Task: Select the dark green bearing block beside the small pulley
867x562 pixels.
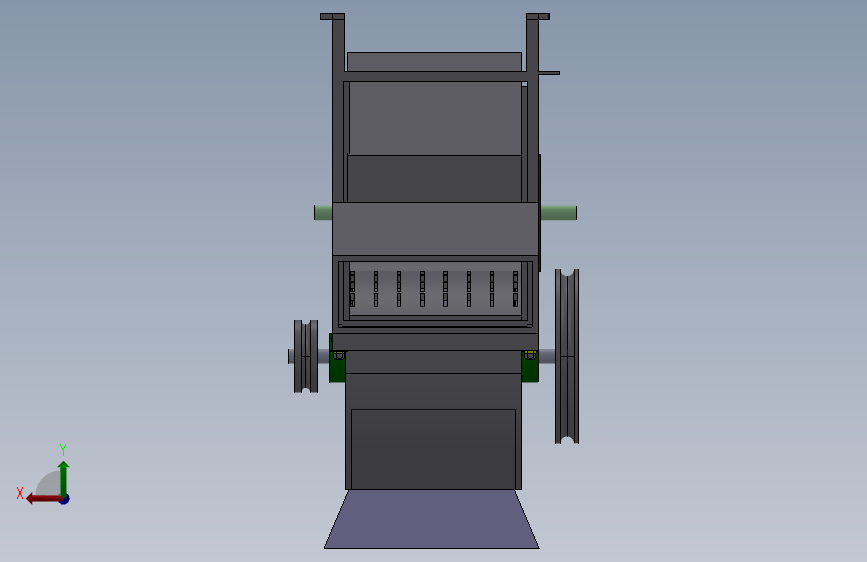Action: click(337, 366)
